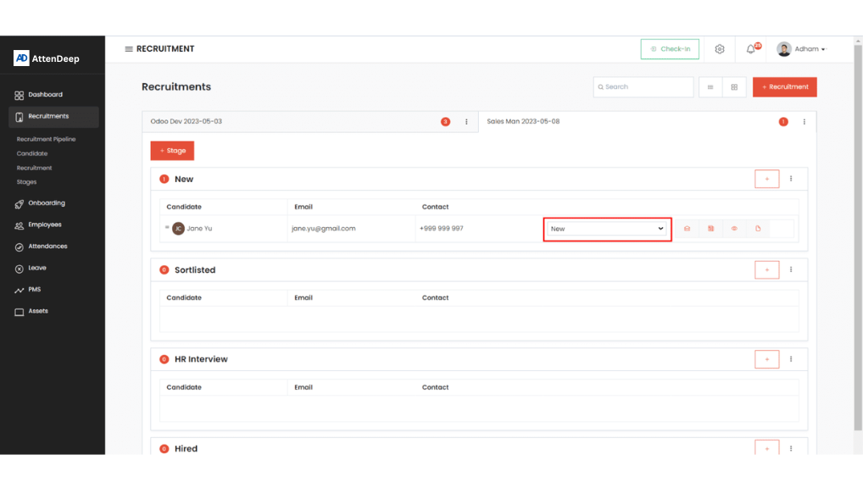Click the hamburger menu icon beside RECRUITMENT
The image size is (868, 488).
(129, 49)
